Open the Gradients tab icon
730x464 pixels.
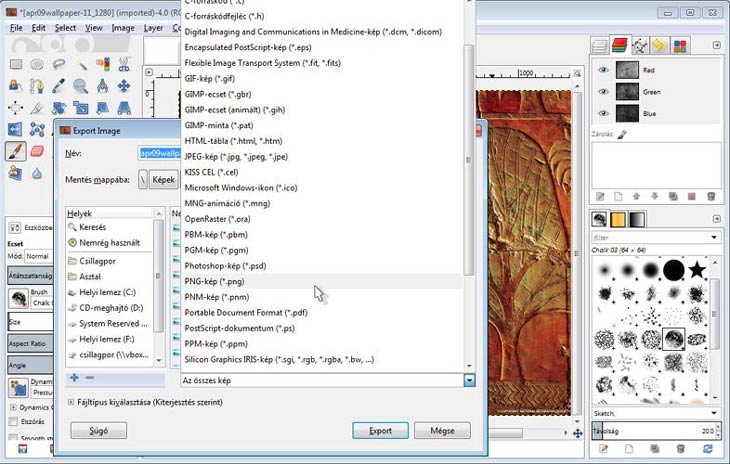[x=638, y=219]
